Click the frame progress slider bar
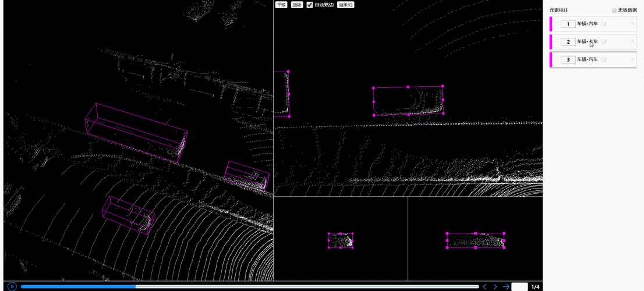The height and width of the screenshot is (291, 644). pyautogui.click(x=249, y=286)
